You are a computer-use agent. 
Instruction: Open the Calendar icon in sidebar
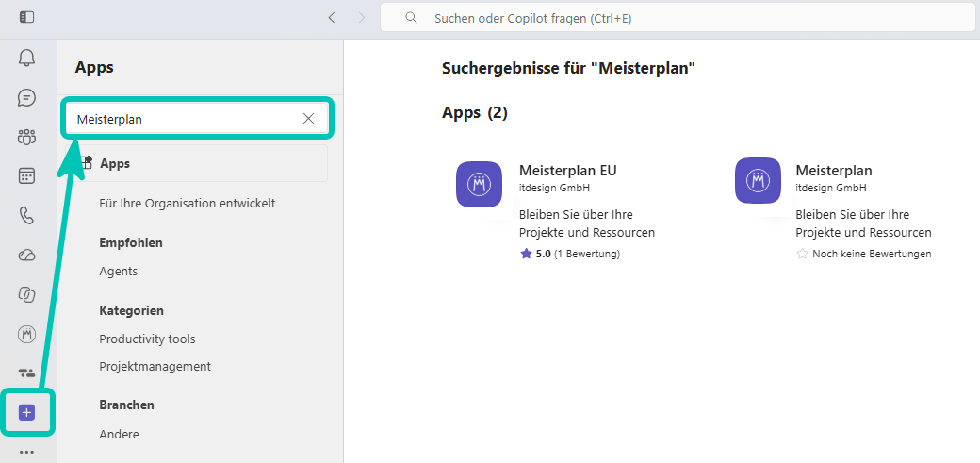pos(27,176)
